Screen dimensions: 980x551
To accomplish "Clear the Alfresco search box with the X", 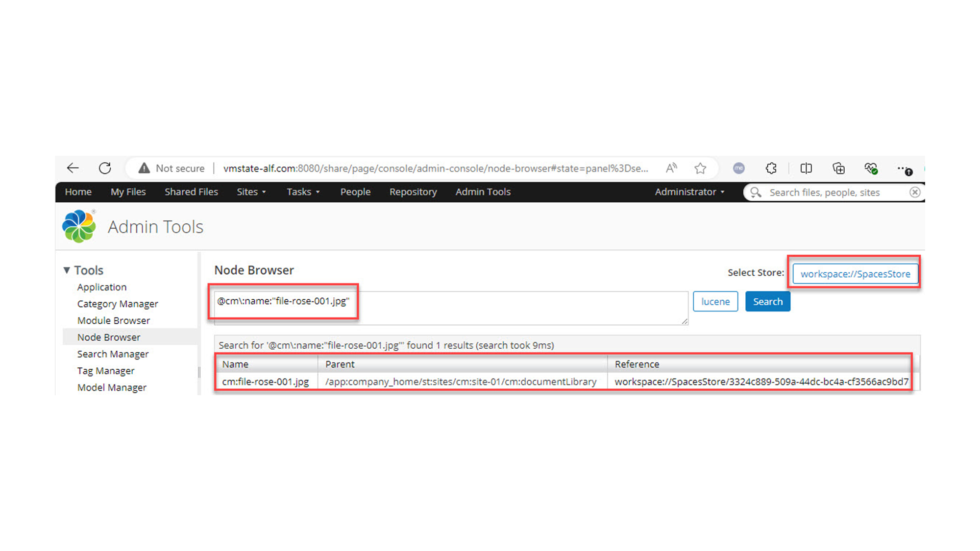I will (x=914, y=192).
